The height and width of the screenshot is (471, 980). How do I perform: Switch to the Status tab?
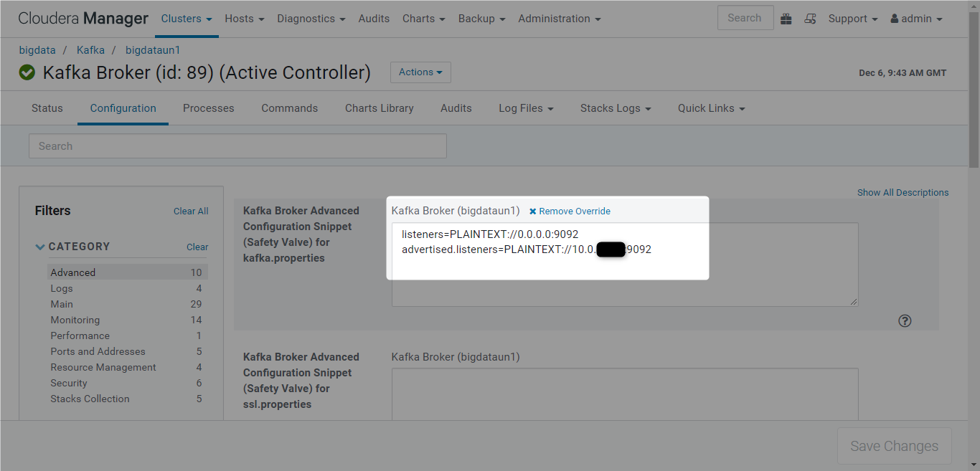click(47, 108)
